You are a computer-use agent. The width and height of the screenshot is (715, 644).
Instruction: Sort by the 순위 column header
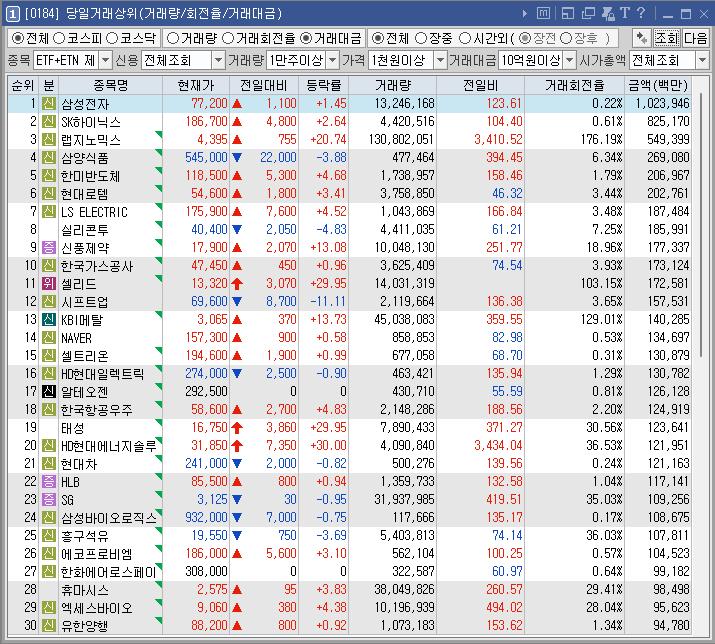[x=23, y=85]
